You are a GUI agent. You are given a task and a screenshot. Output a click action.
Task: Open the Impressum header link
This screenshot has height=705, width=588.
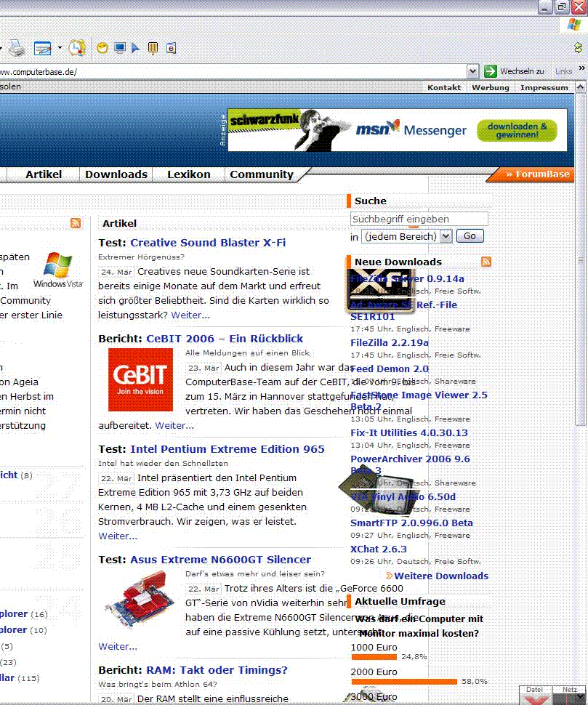coord(544,88)
